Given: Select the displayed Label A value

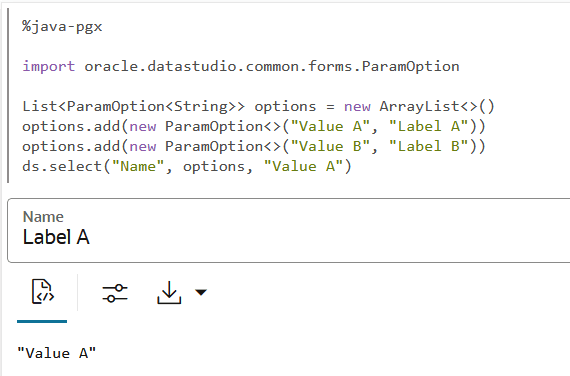Looking at the screenshot, I should point(56,237).
